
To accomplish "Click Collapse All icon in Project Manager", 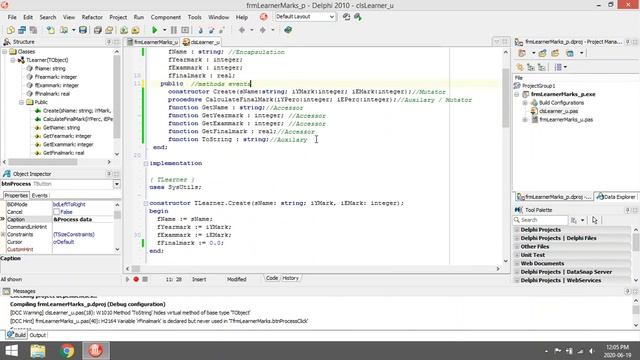I will pyautogui.click(x=542, y=67).
